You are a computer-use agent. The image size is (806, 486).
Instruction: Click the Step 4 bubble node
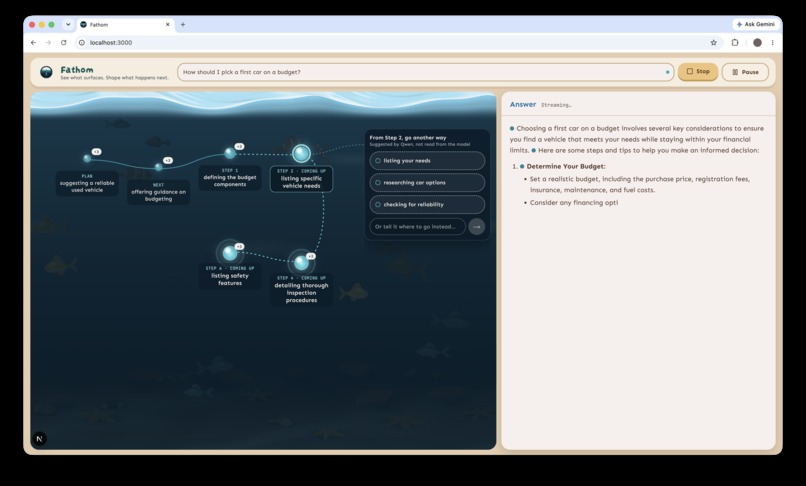[x=301, y=262]
